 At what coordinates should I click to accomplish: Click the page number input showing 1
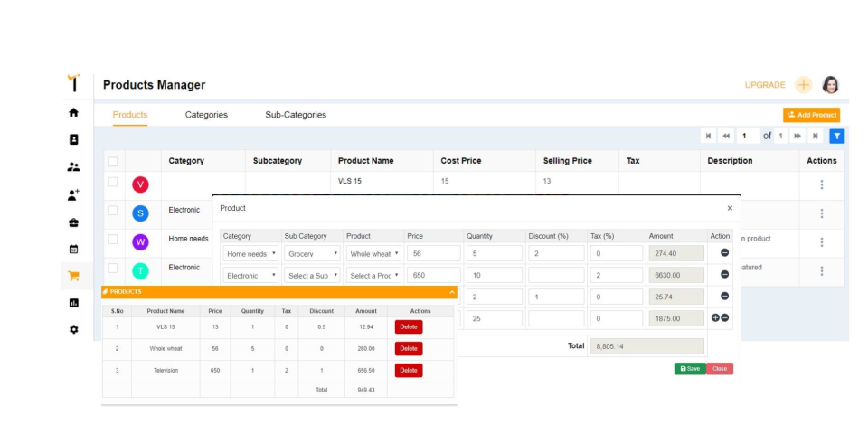pos(748,136)
